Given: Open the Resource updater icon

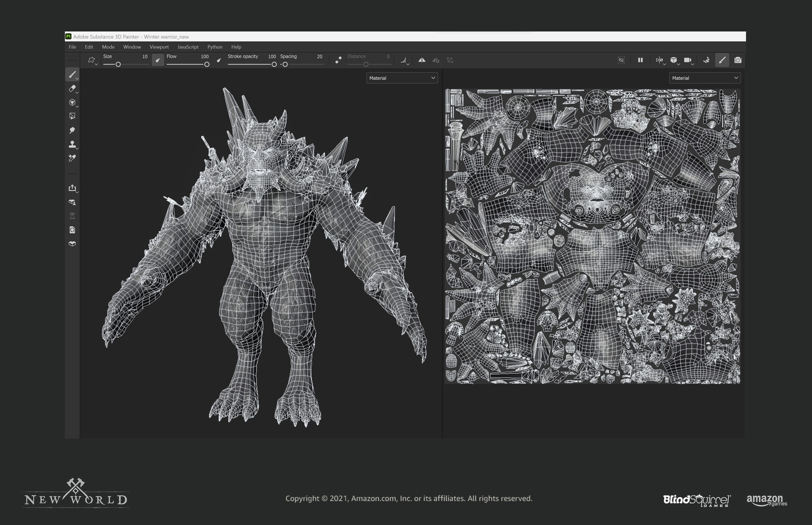Looking at the screenshot, I should pos(72,230).
